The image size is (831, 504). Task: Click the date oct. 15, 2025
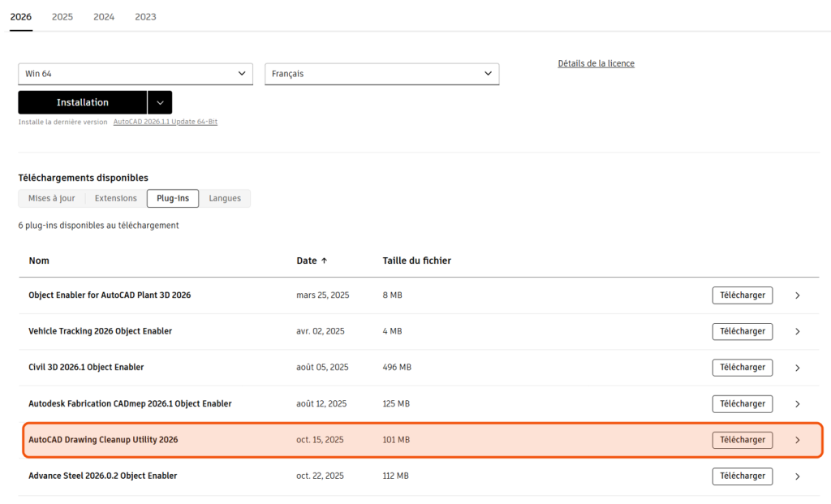click(320, 440)
